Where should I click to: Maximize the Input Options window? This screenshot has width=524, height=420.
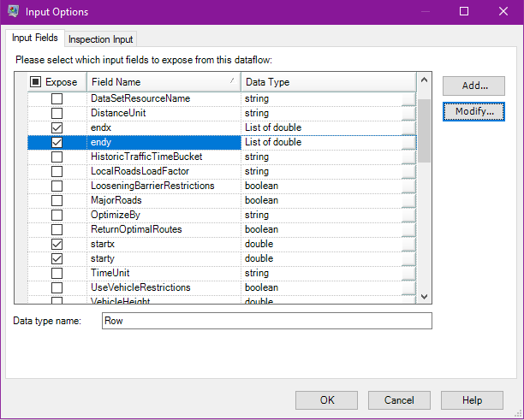point(464,11)
